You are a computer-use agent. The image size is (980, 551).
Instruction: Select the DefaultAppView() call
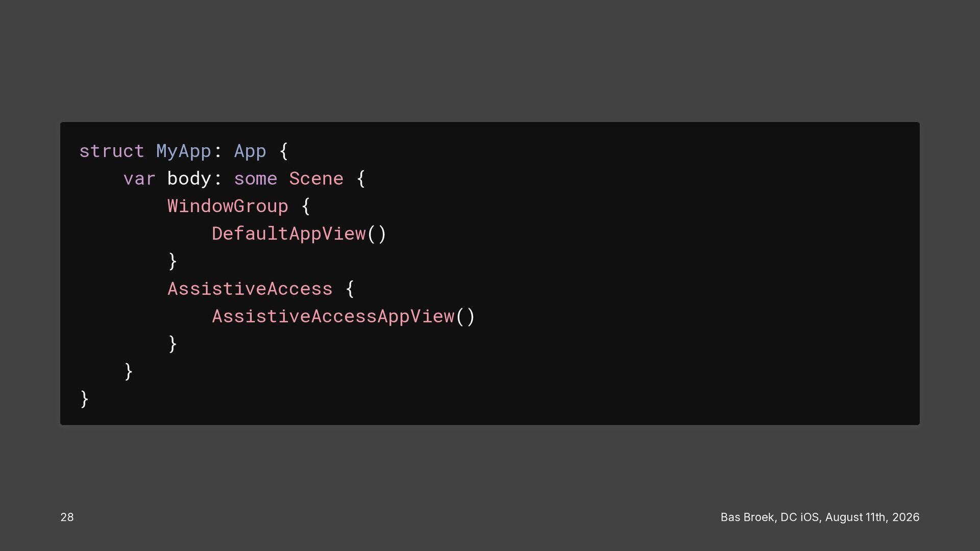click(x=300, y=234)
